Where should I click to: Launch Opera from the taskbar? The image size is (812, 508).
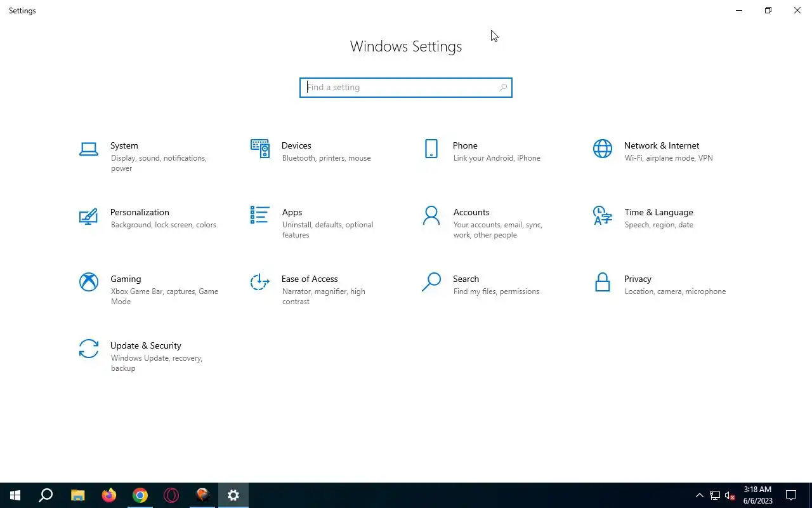click(x=171, y=495)
